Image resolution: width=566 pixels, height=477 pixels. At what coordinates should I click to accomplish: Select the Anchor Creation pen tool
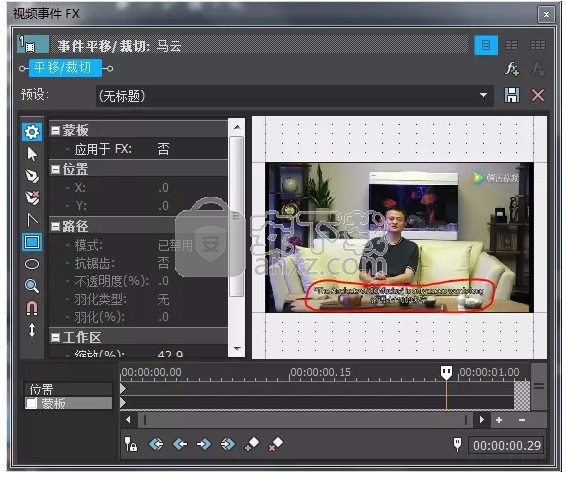[x=32, y=176]
